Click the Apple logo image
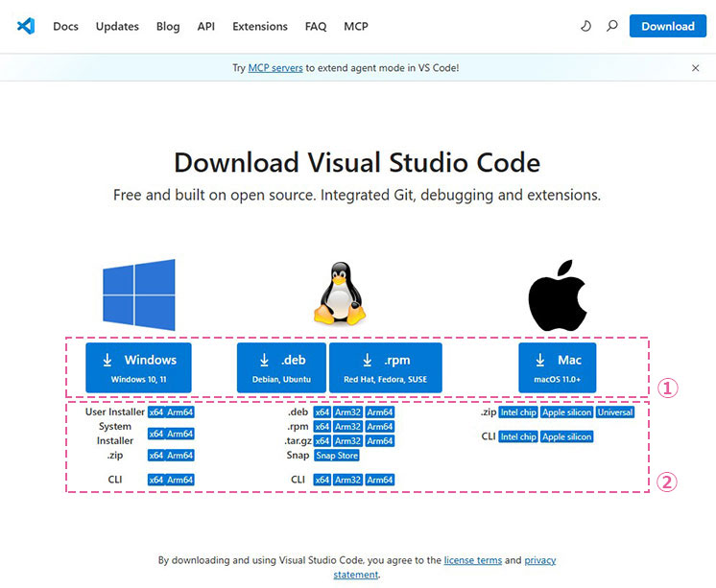The height and width of the screenshot is (588, 716). [558, 295]
